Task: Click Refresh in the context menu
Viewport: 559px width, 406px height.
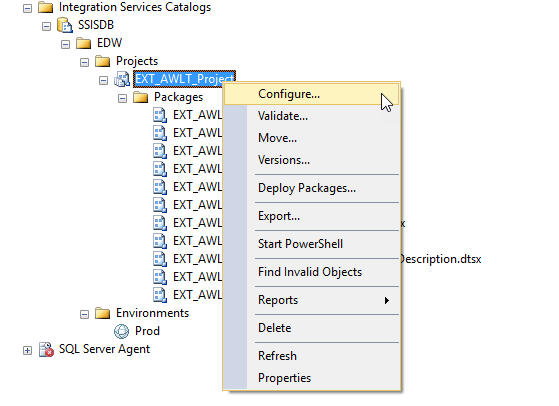Action: [312, 356]
